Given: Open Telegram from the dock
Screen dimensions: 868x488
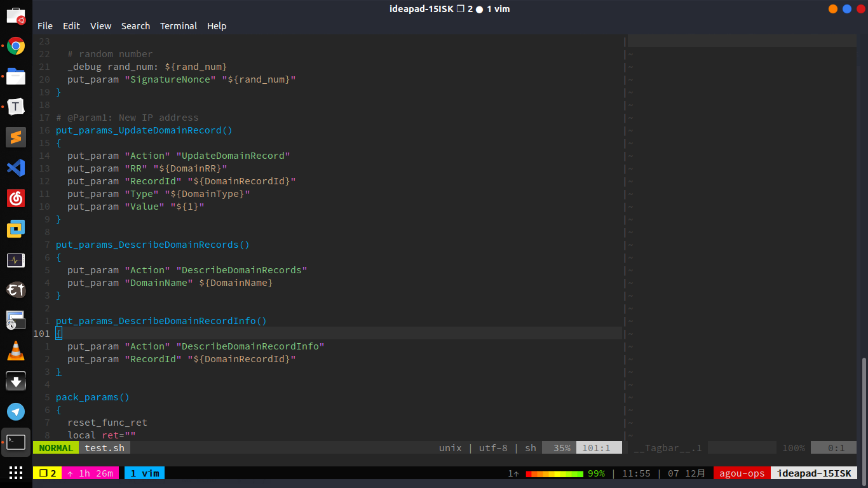Looking at the screenshot, I should coord(16,412).
